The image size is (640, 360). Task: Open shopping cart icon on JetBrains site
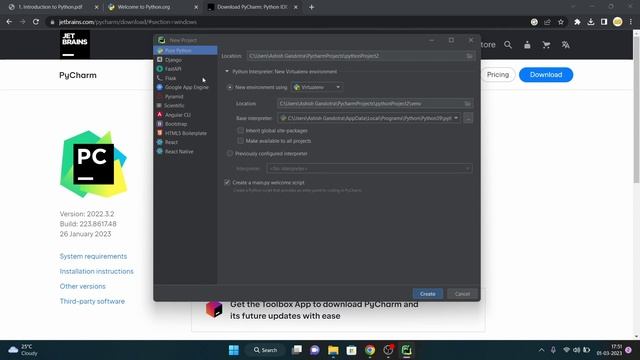546,45
